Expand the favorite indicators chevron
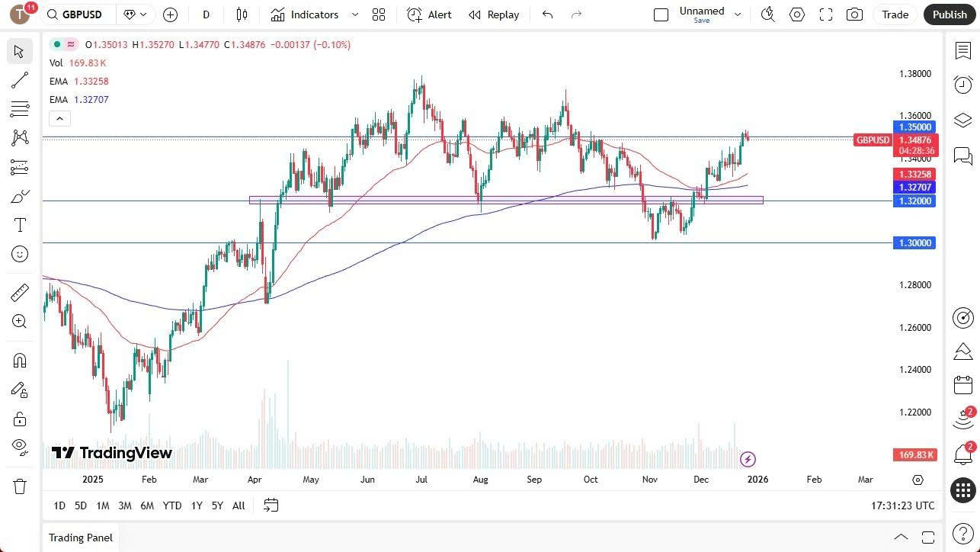The image size is (980, 552). pos(354,14)
